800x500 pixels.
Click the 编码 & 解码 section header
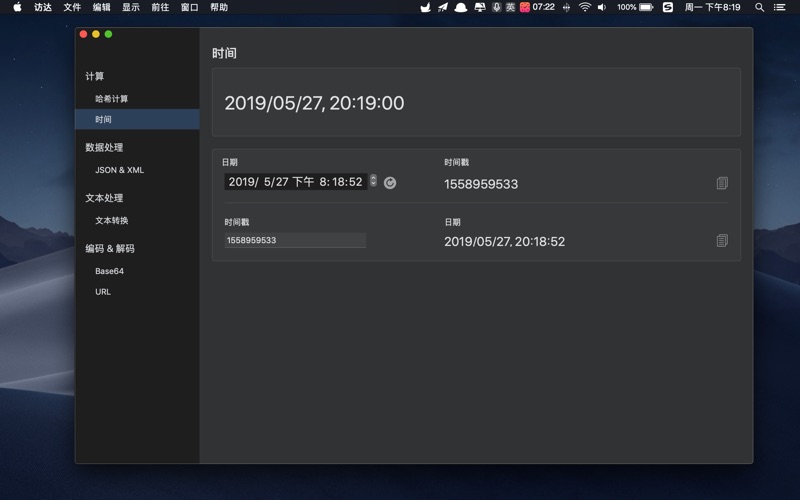110,248
